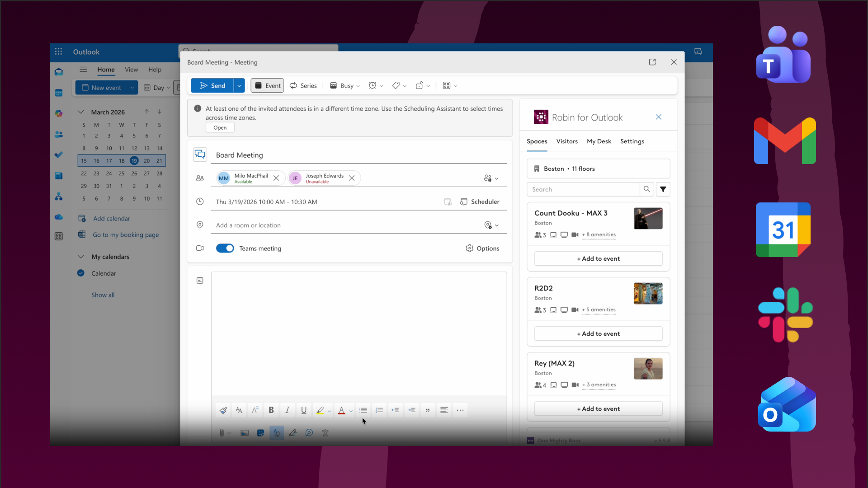Screen dimensions: 868x488
Task: Switch to the Visitors tab
Action: coord(567,141)
